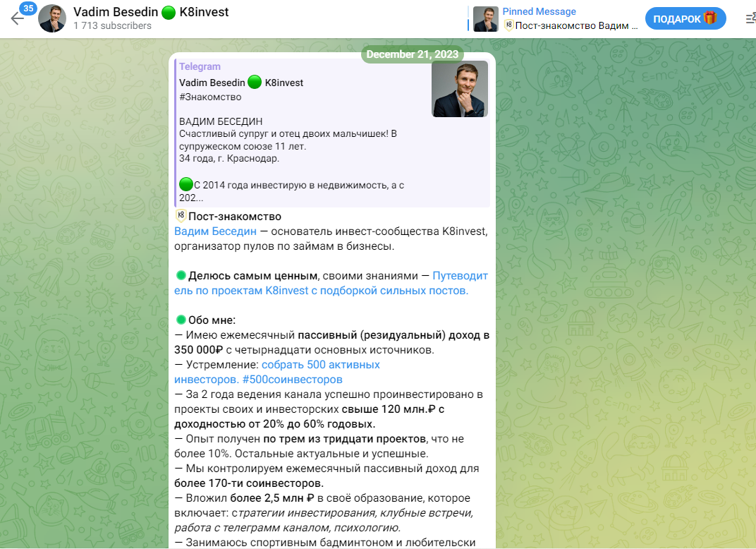Click the text 34 года, г. Краснодар
Image resolution: width=756 pixels, height=549 pixels.
point(229,158)
